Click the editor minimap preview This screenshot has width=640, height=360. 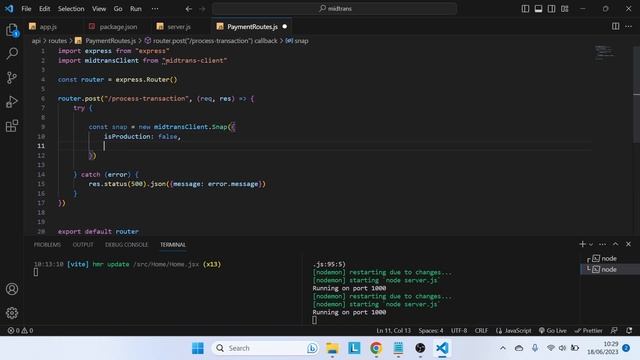(x=604, y=53)
